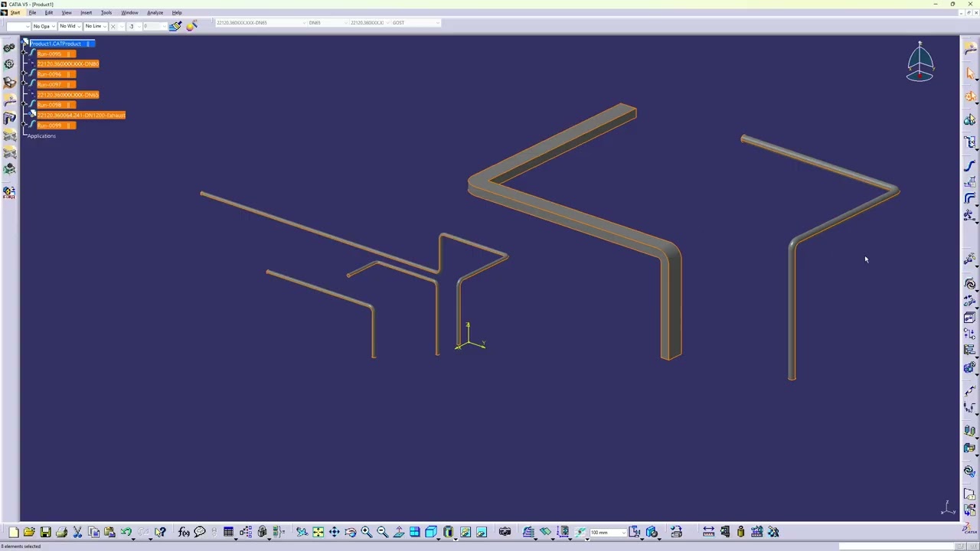Open the Edit menu
This screenshot has height=551, width=980.
[49, 12]
